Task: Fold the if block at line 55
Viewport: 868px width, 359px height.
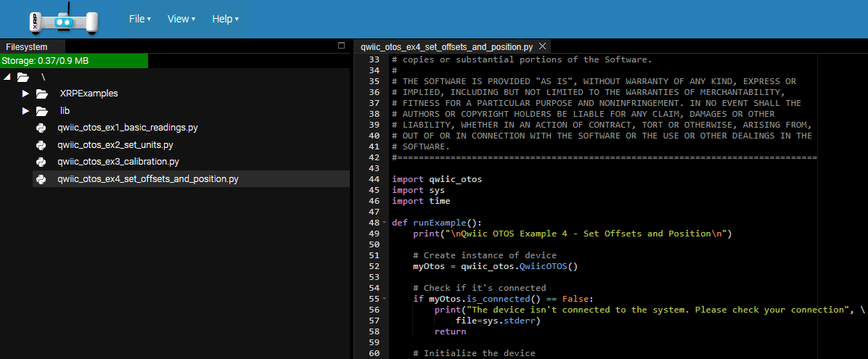Action: click(x=384, y=299)
